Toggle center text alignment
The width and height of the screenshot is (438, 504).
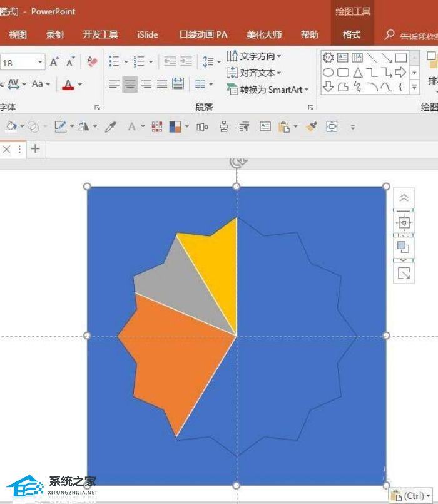click(x=130, y=85)
